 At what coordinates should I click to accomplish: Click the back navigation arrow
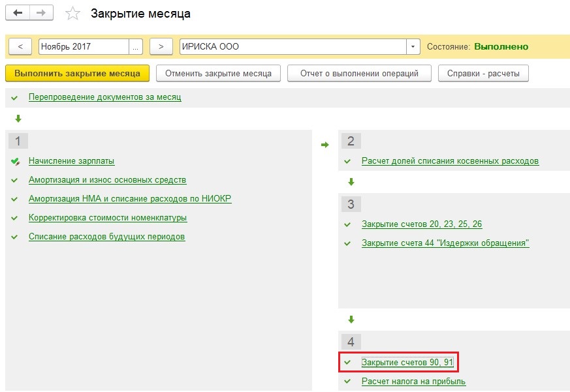(18, 12)
